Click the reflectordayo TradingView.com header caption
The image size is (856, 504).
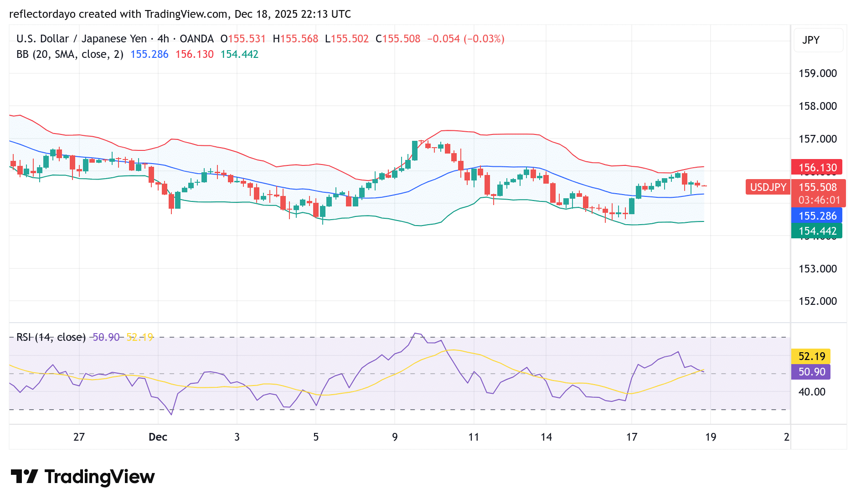coord(180,14)
